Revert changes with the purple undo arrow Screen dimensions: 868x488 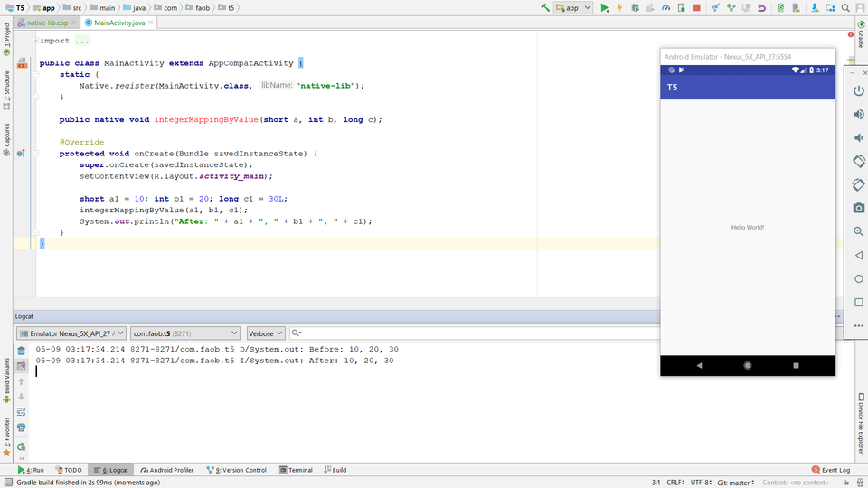[761, 8]
